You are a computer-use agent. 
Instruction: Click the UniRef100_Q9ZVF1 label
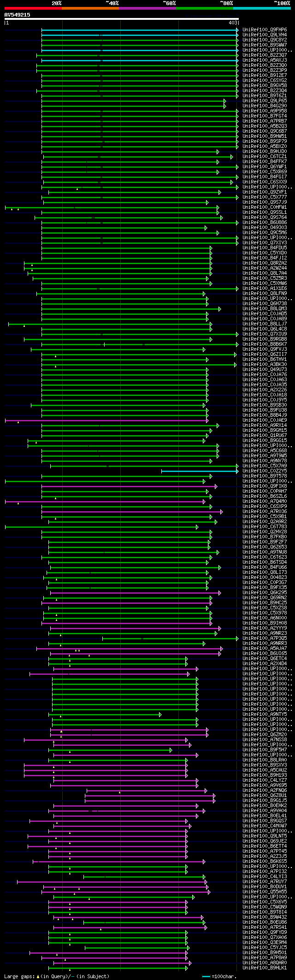pos(265,192)
